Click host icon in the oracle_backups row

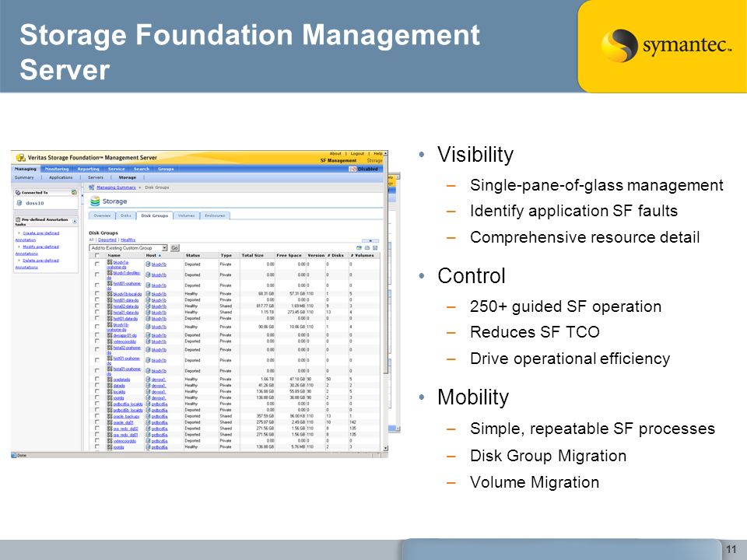pos(148,416)
